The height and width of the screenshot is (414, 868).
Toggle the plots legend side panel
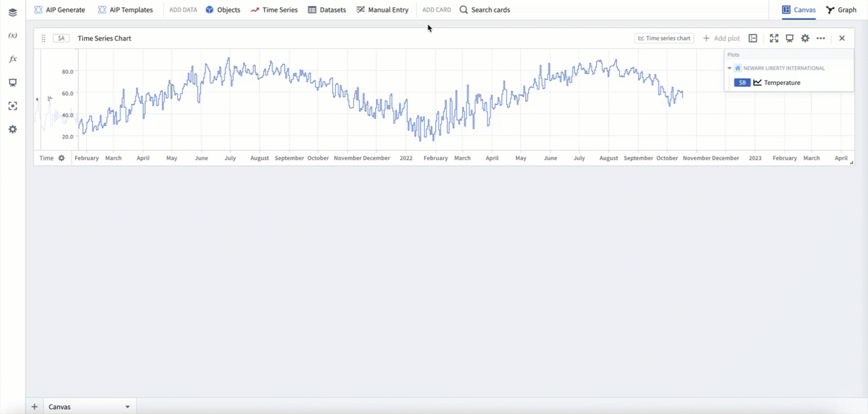click(x=753, y=38)
